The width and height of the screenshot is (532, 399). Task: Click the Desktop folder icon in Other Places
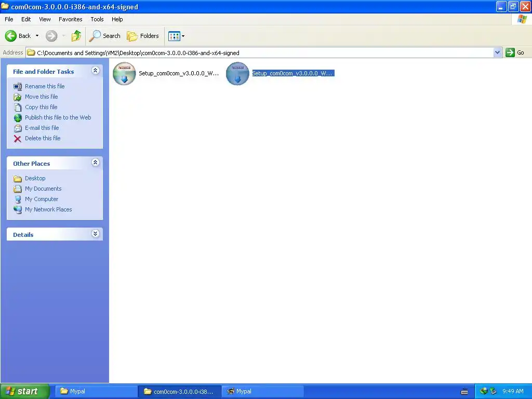[x=18, y=179]
